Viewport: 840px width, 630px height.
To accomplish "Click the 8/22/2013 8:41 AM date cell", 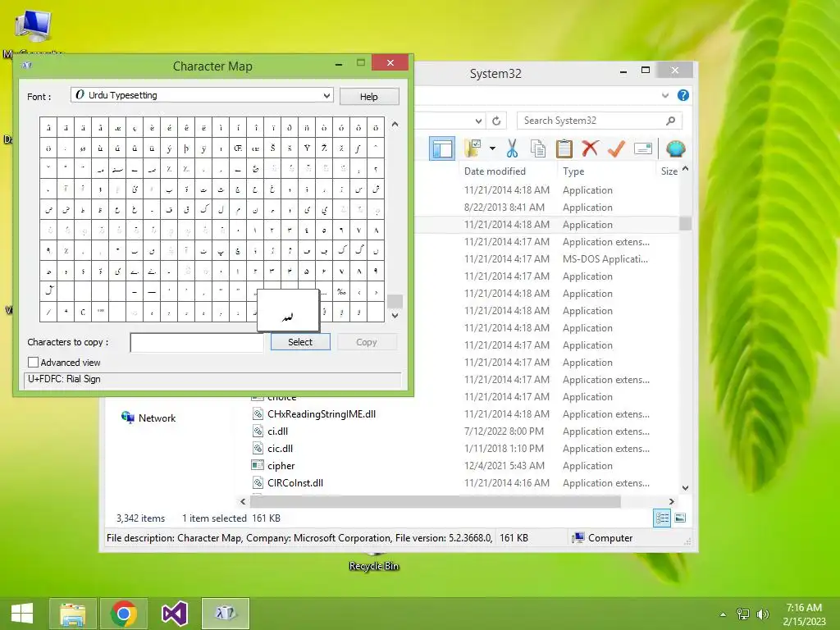I will point(504,208).
